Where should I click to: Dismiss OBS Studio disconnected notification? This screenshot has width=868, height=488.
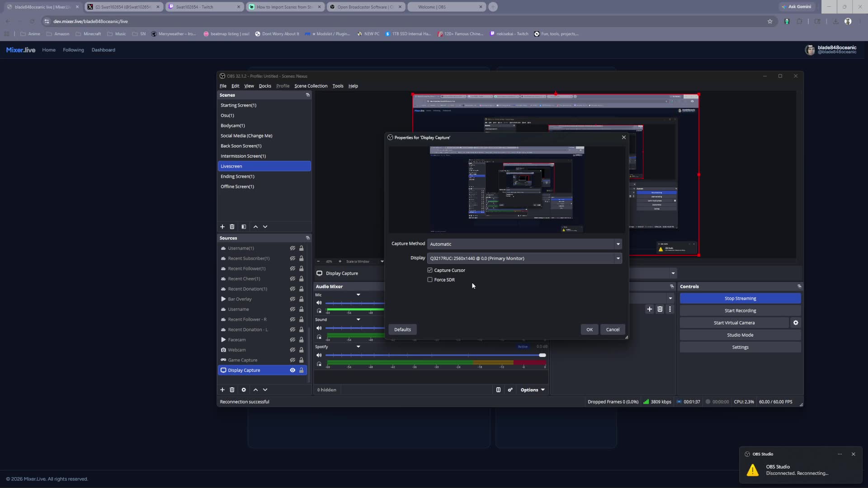[853, 454]
